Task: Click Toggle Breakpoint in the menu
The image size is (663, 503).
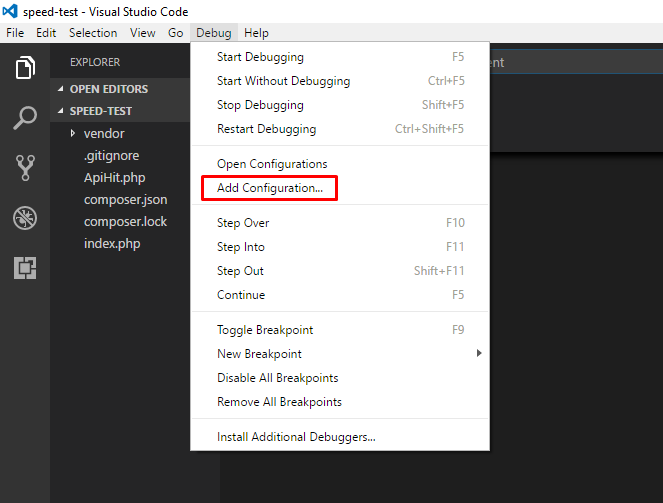Action: (x=264, y=330)
